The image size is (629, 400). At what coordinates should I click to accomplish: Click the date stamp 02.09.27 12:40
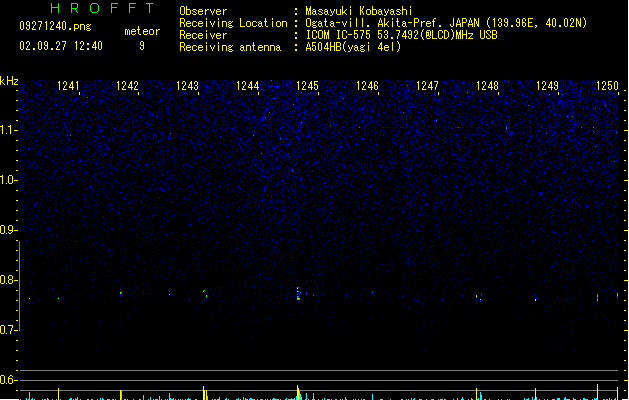pyautogui.click(x=61, y=46)
